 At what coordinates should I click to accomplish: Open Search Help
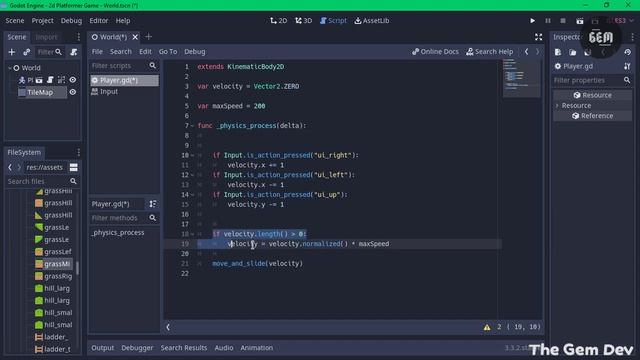(489, 52)
